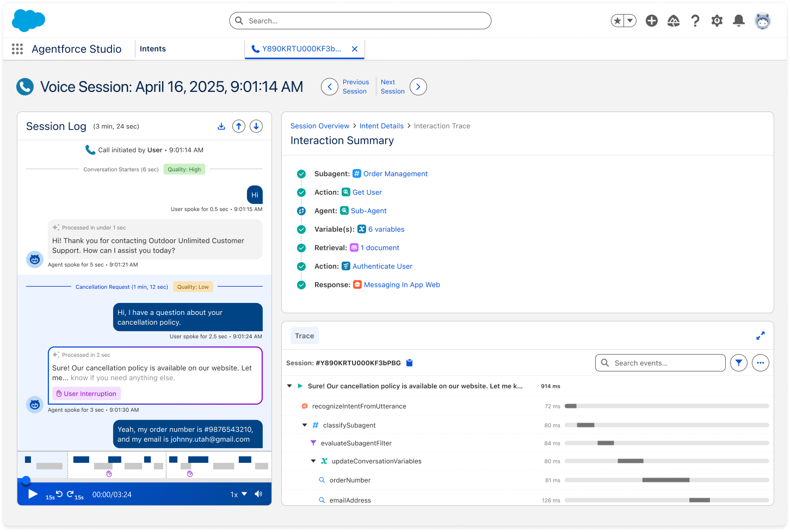This screenshot has width=790, height=532.
Task: Open the 6 variables link
Action: 386,230
